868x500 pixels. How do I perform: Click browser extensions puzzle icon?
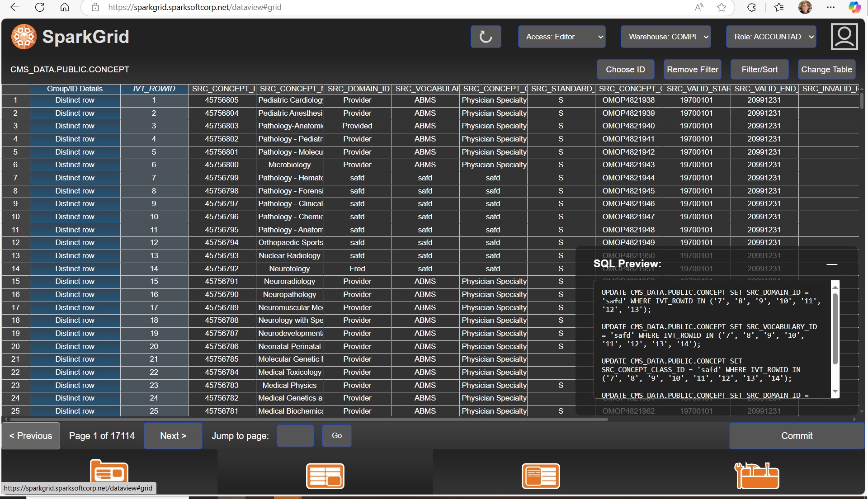coord(751,7)
